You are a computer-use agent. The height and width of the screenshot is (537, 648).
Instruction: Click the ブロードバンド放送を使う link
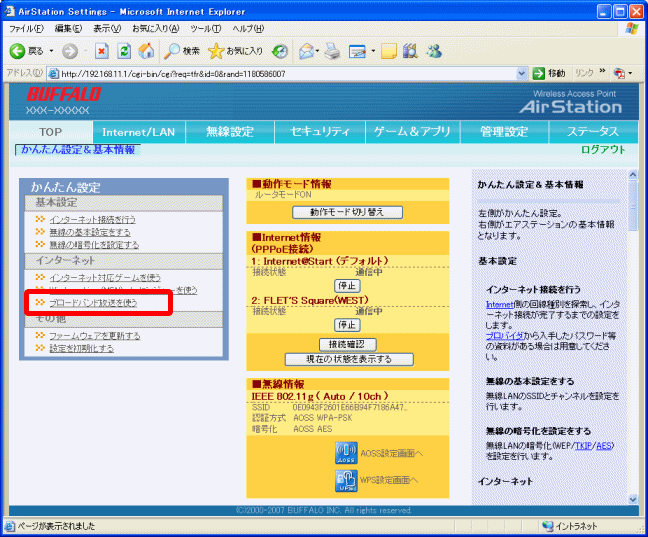coord(93,303)
